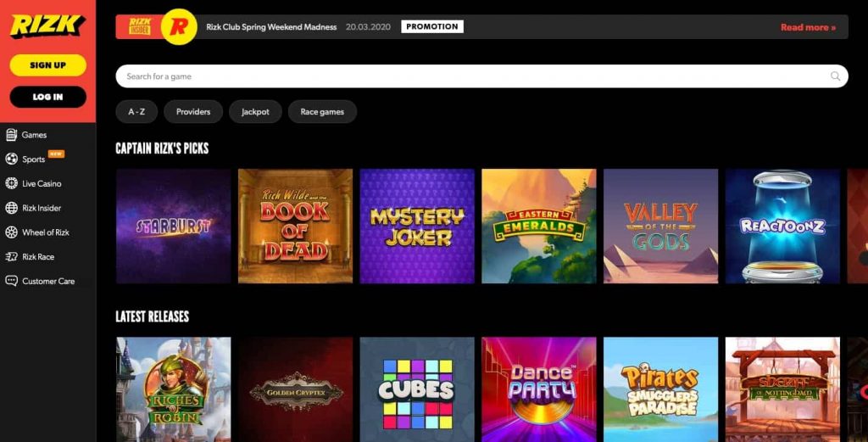This screenshot has height=442, width=868.
Task: Launch the Golden Cryptex game
Action: 295,389
